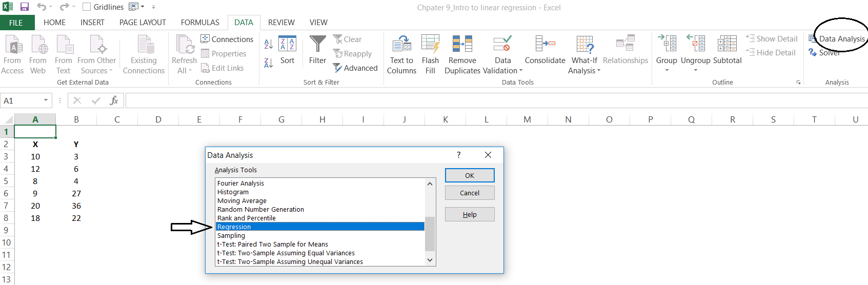Confirm the Data Analysis dialog with OK
Viewport: 868px width, 285px height.
coord(470,175)
